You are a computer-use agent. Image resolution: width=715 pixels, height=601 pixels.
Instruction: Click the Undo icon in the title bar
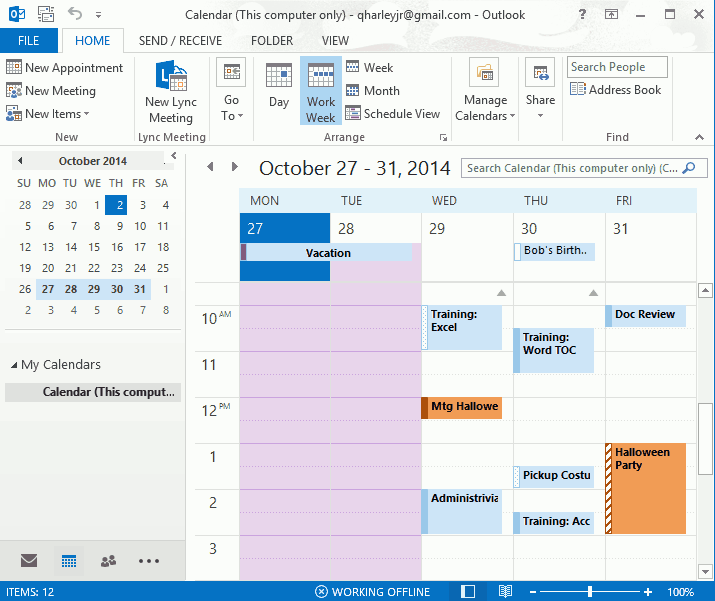[74, 14]
